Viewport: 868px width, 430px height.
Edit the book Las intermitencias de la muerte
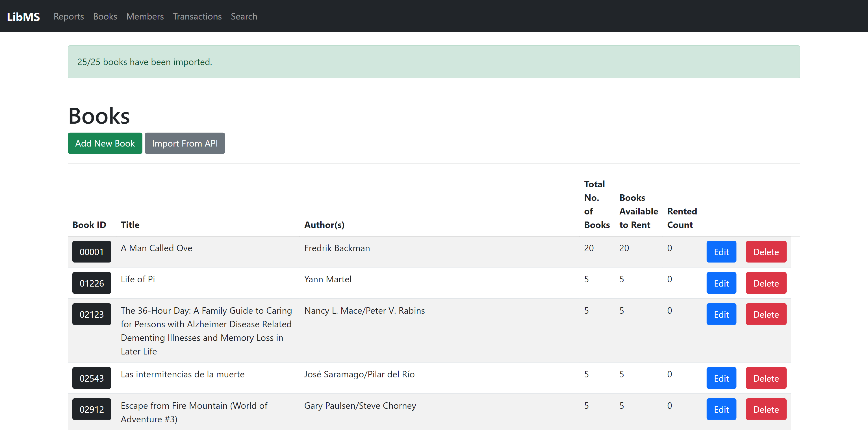721,378
